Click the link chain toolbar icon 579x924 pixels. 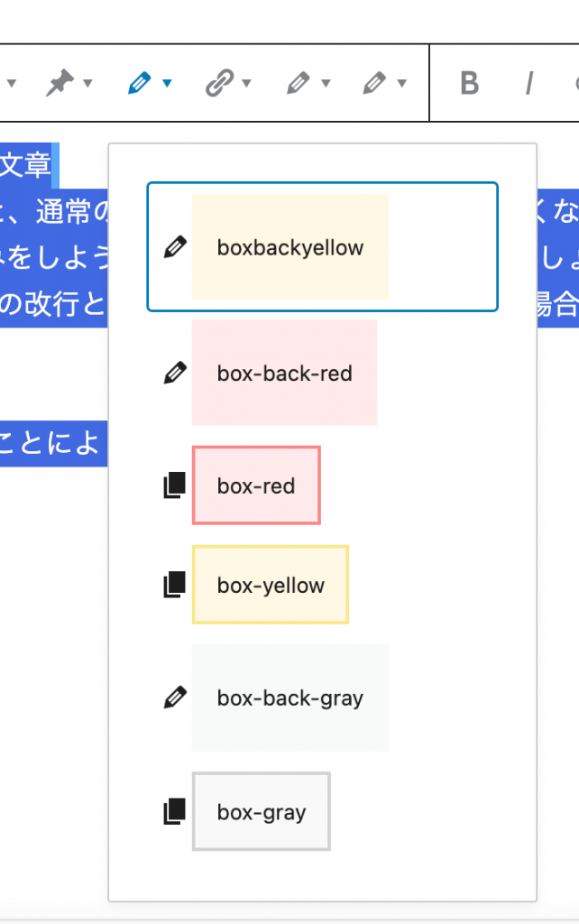point(218,84)
